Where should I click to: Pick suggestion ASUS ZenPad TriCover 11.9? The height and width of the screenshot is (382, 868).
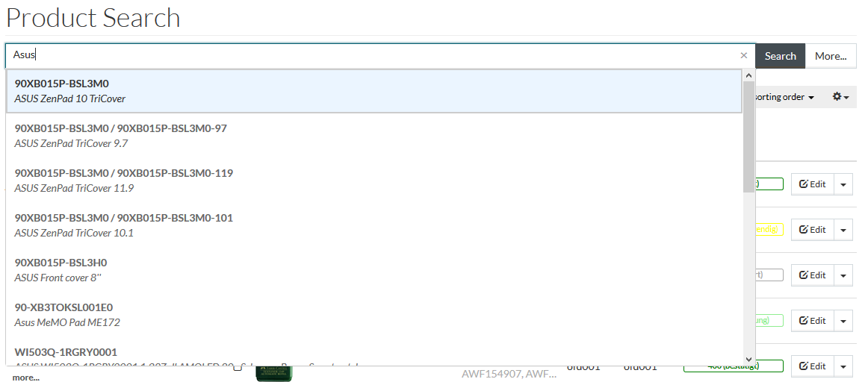point(373,181)
